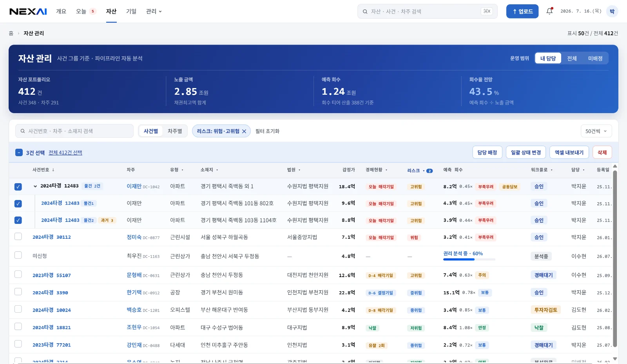Open the 경매현황 column filter

point(386,170)
